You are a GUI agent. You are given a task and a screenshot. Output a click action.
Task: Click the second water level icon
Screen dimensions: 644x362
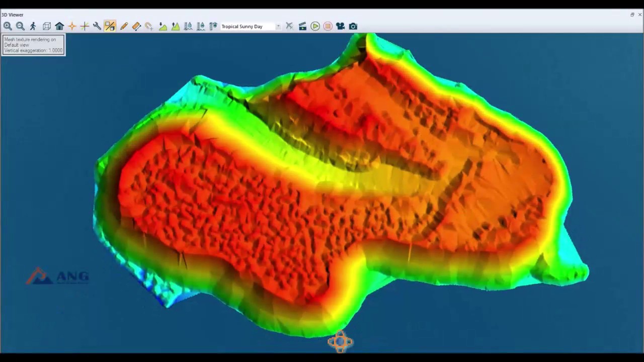201,26
